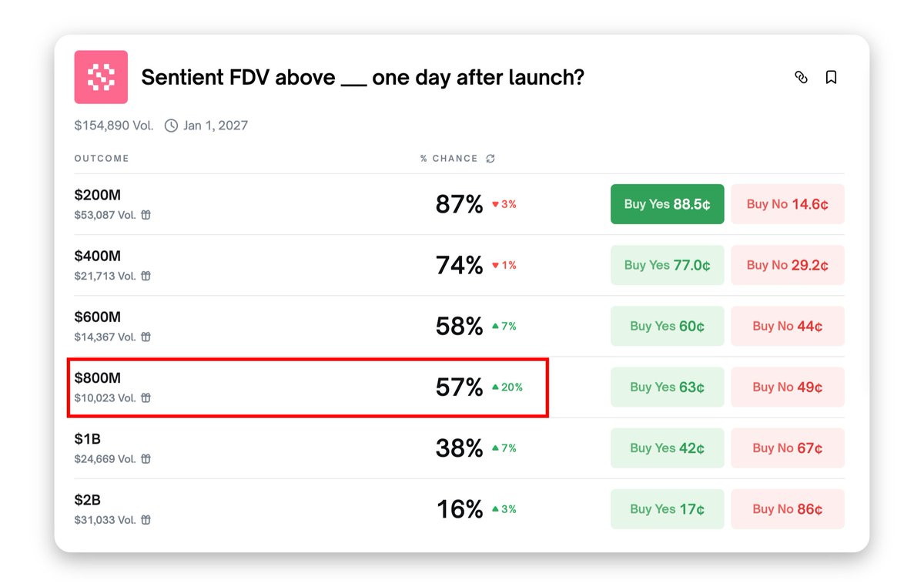
Task: Buy No at 14.6¢ for $200M
Action: point(788,204)
